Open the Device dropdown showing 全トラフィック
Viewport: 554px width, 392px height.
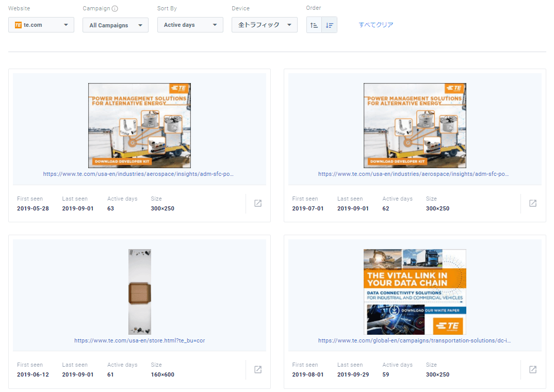pos(264,25)
